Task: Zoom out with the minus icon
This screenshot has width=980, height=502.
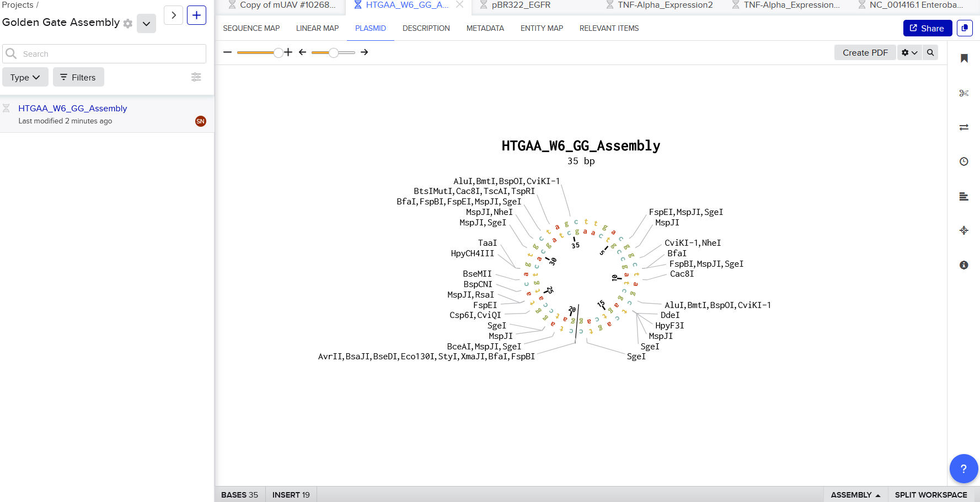Action: [x=227, y=52]
